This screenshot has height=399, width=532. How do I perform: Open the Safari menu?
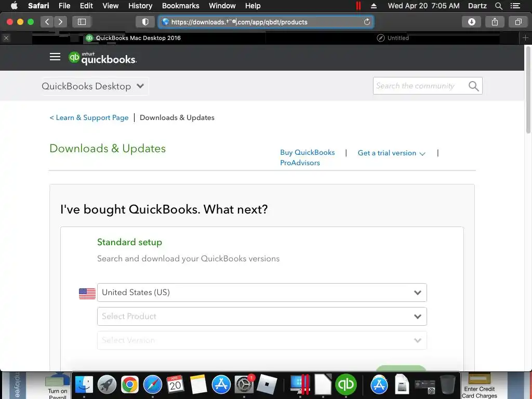(x=38, y=6)
